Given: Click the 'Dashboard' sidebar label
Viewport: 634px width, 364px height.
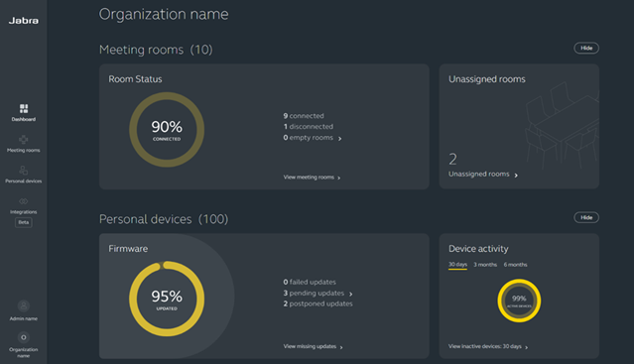Looking at the screenshot, I should click(24, 119).
